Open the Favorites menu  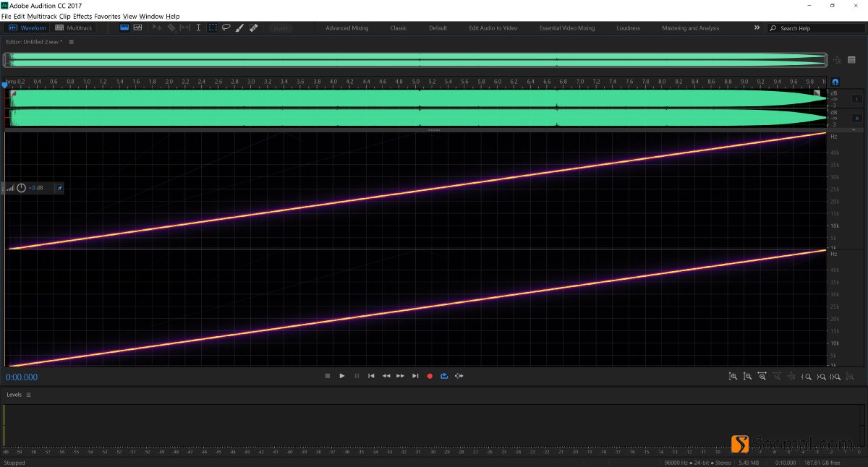[107, 16]
